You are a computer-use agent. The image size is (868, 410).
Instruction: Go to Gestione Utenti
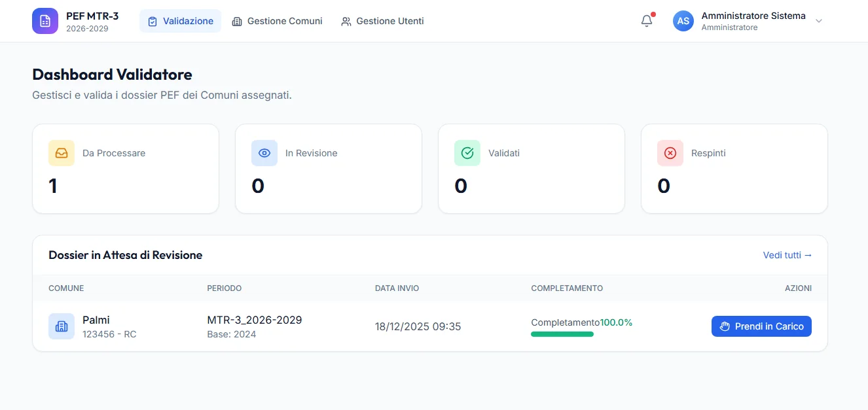point(382,21)
